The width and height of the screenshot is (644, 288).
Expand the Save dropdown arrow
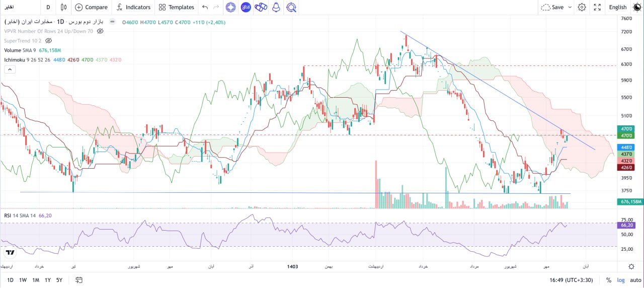click(570, 7)
